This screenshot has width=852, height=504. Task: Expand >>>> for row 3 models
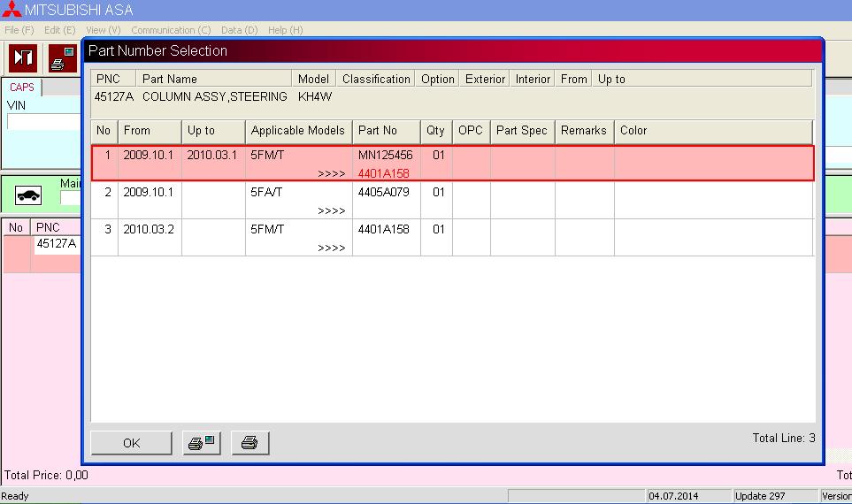(331, 248)
